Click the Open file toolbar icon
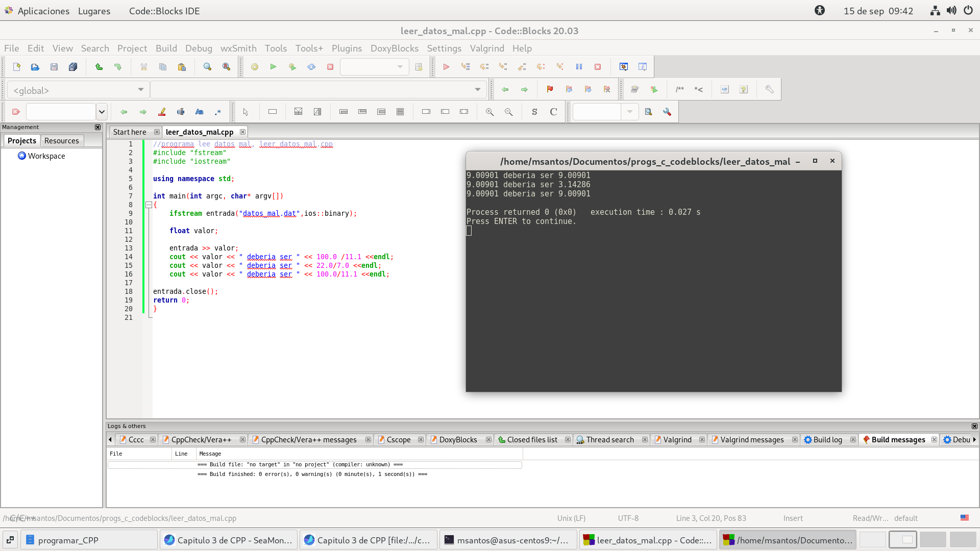The image size is (980, 551). pyautogui.click(x=35, y=67)
